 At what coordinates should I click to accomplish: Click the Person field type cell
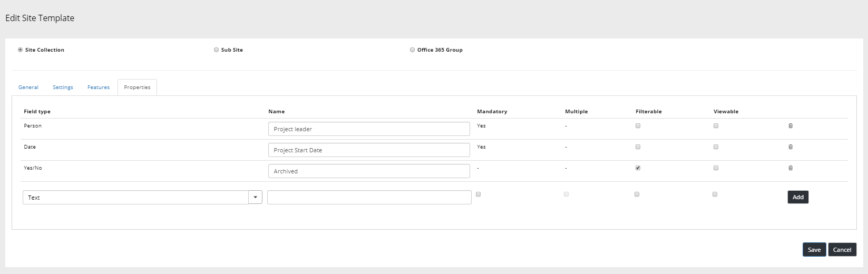click(x=33, y=126)
